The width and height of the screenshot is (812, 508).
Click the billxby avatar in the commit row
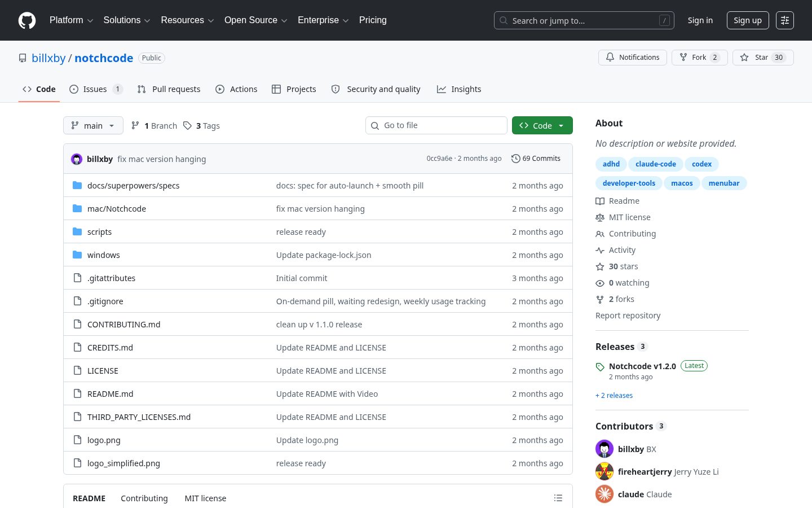pos(77,159)
